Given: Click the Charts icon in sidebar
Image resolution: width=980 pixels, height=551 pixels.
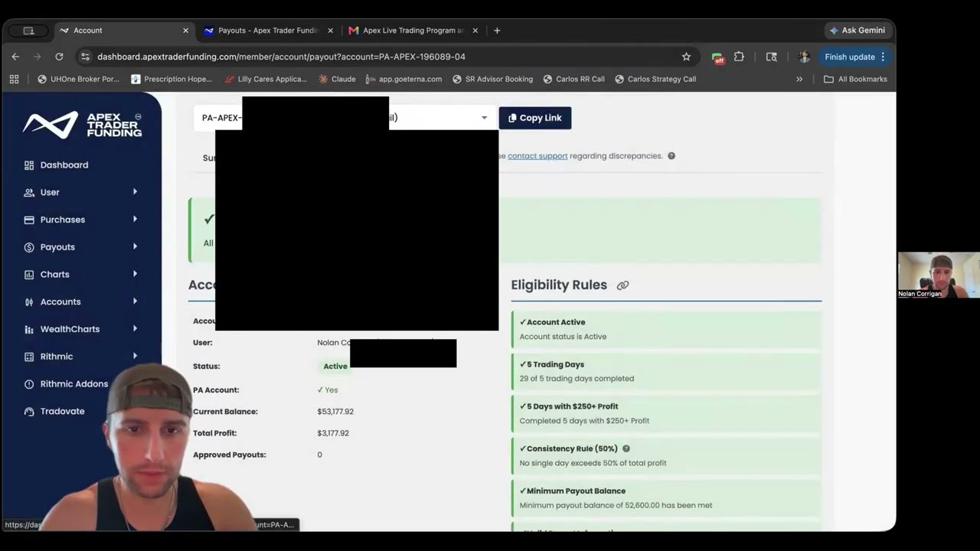Looking at the screenshot, I should pyautogui.click(x=29, y=275).
